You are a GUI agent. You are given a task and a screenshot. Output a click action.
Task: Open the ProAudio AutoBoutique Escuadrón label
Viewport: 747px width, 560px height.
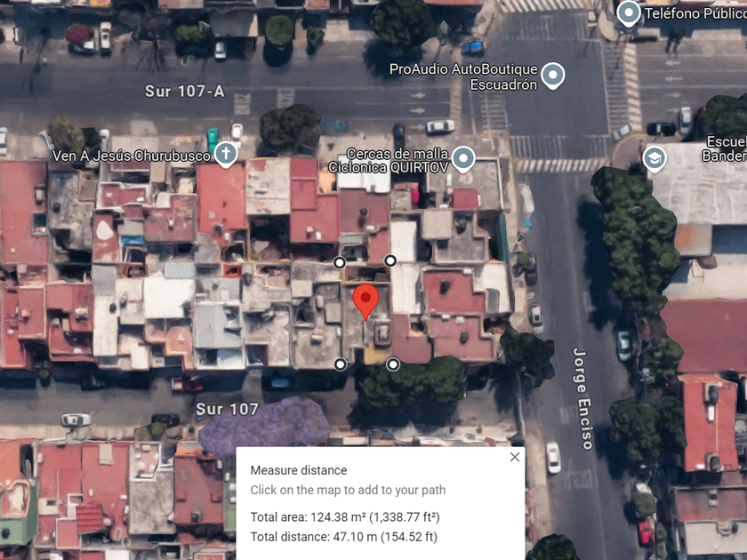(463, 76)
